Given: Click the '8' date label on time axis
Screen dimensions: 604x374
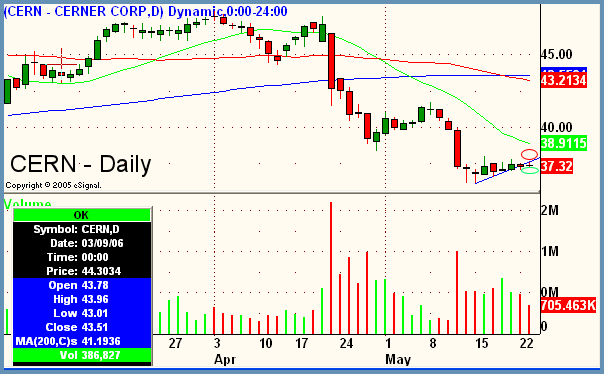Looking at the screenshot, I should tap(433, 343).
